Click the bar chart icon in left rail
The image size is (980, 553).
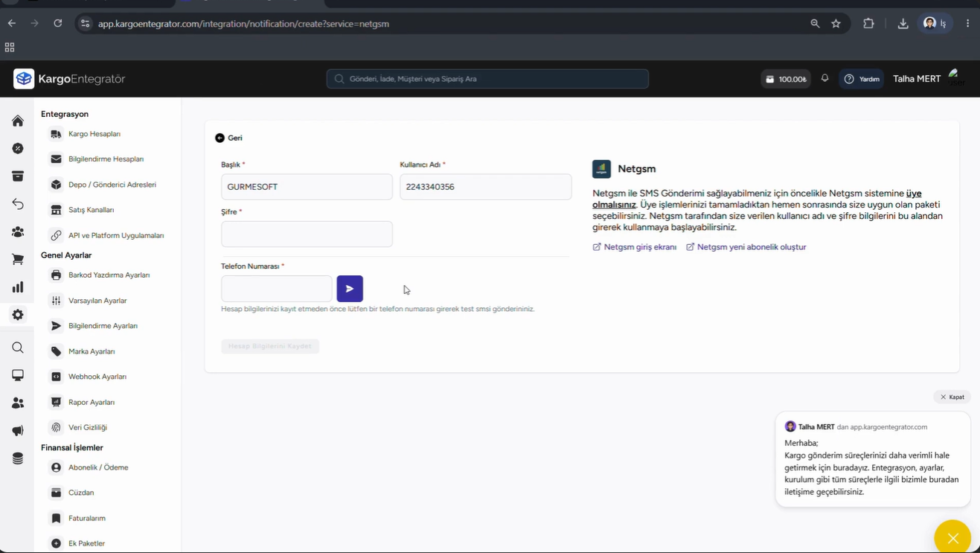pos(18,287)
